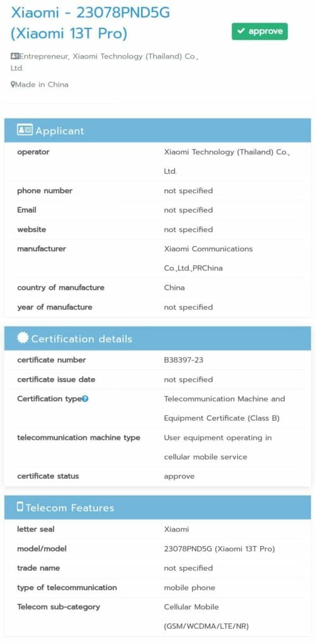Click the Certification details seal icon

pos(23,338)
